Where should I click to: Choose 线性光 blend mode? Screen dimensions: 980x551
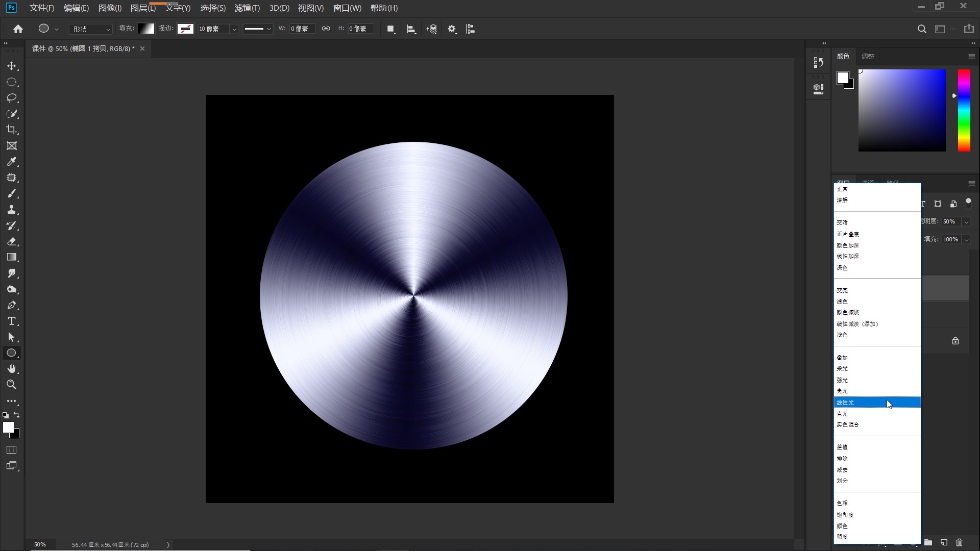click(x=877, y=403)
